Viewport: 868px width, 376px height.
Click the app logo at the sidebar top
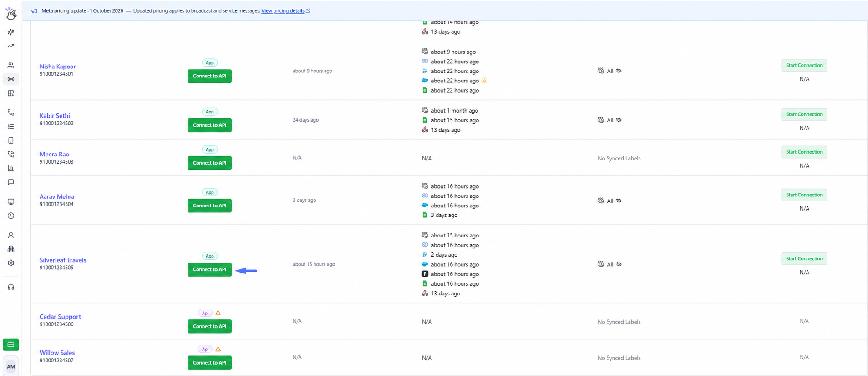click(x=11, y=13)
